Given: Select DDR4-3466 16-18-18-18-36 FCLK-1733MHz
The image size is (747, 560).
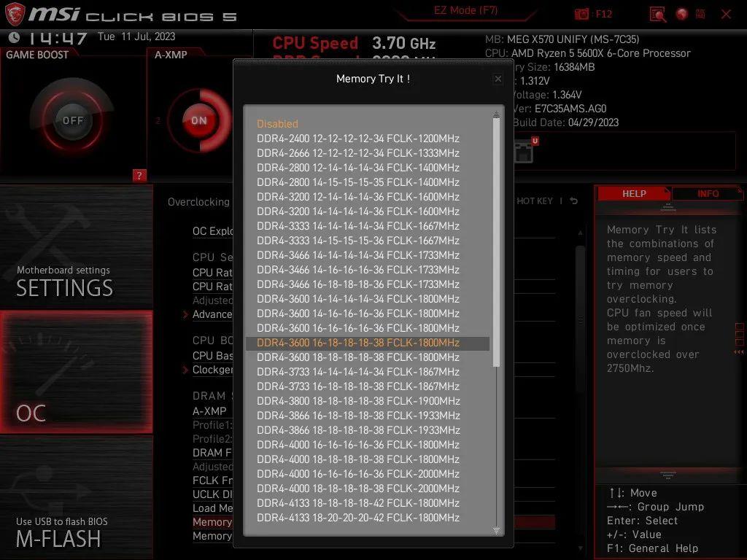Looking at the screenshot, I should coord(357,284).
